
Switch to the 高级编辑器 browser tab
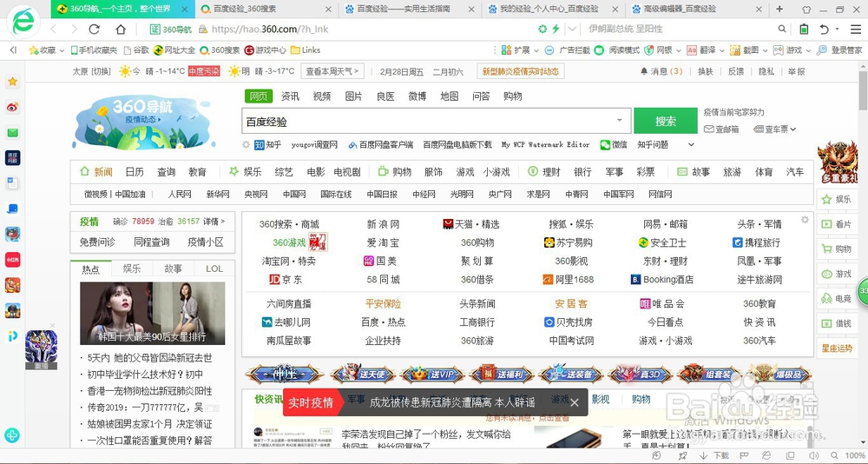[x=698, y=9]
